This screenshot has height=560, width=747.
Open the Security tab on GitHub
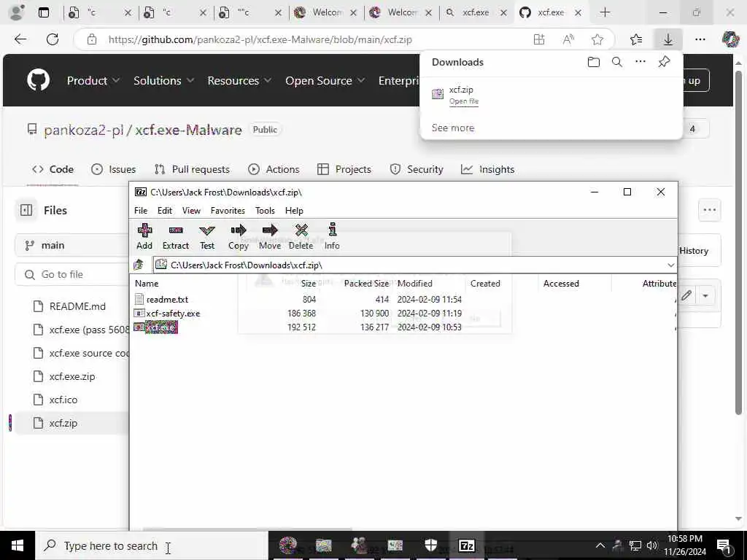point(417,169)
